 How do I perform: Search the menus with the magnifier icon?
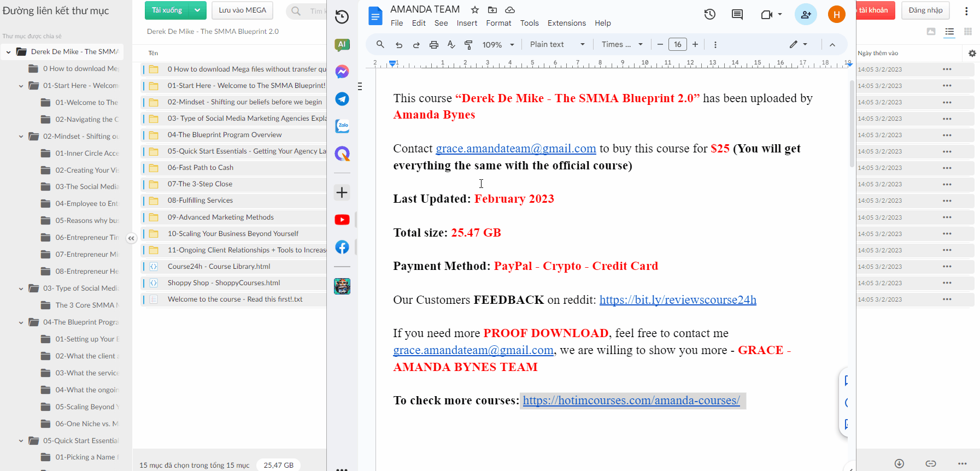point(380,44)
